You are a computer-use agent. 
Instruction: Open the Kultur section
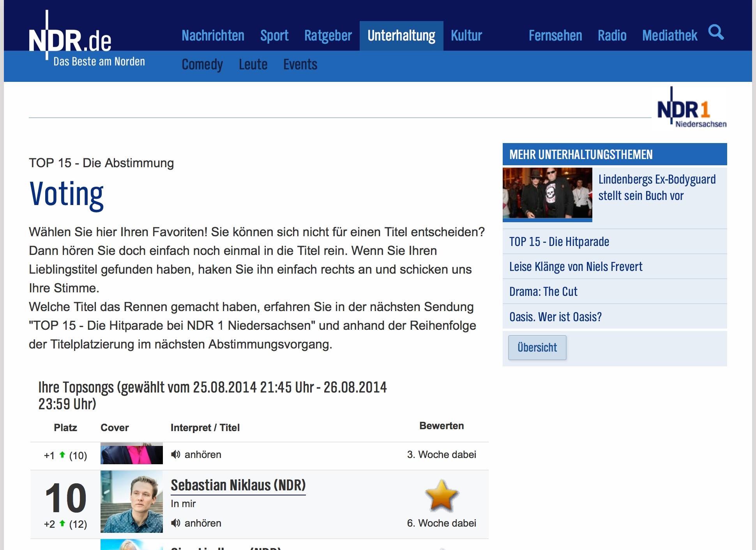pyautogui.click(x=466, y=36)
